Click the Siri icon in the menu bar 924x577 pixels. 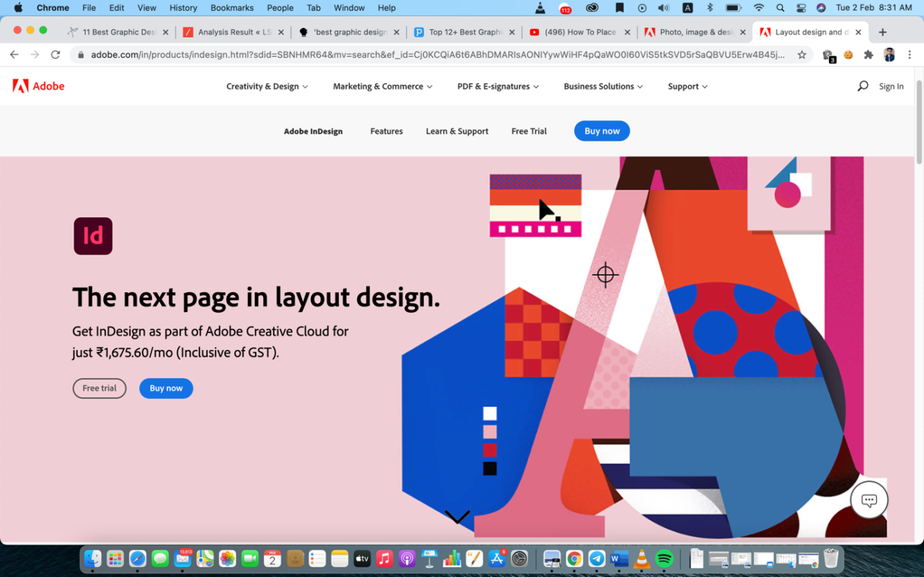pos(821,8)
